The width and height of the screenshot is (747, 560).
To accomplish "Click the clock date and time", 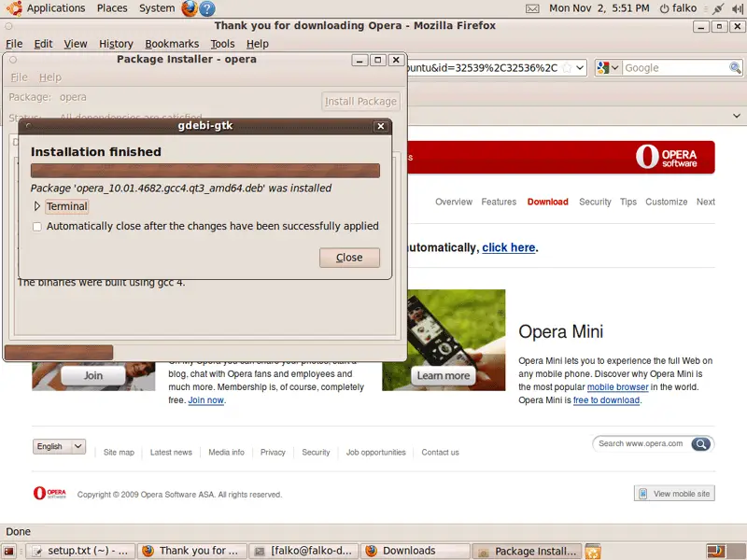I will click(x=599, y=8).
